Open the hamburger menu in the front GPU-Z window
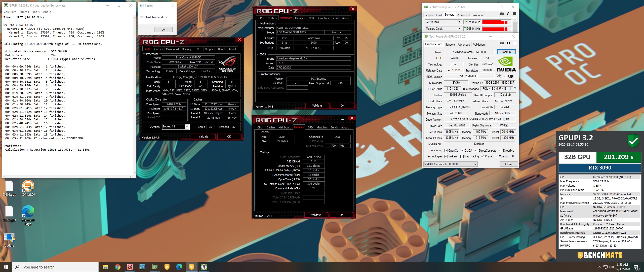 [515, 43]
